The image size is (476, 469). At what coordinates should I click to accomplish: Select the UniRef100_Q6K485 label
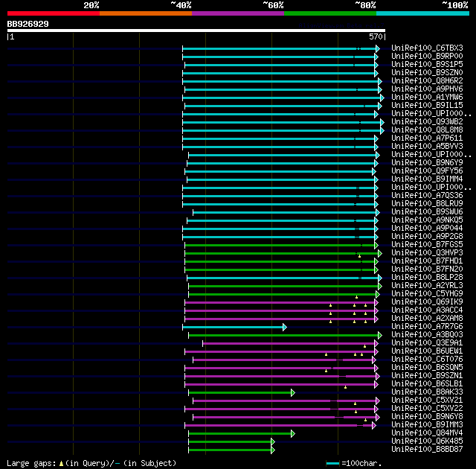click(x=427, y=441)
